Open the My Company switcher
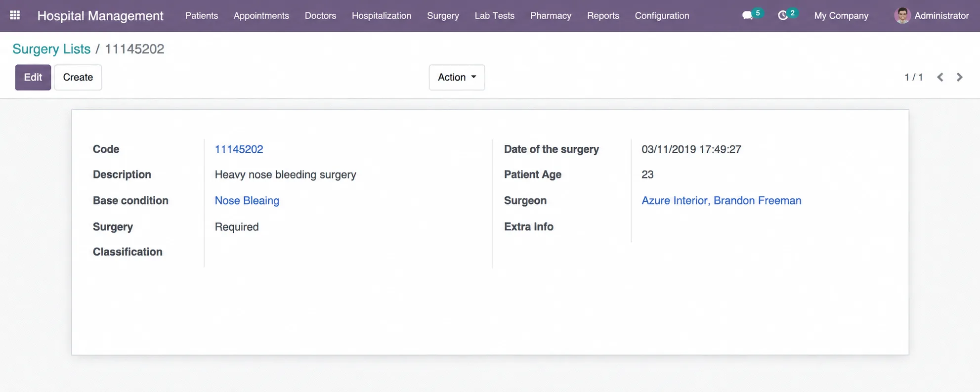980x392 pixels. point(841,16)
